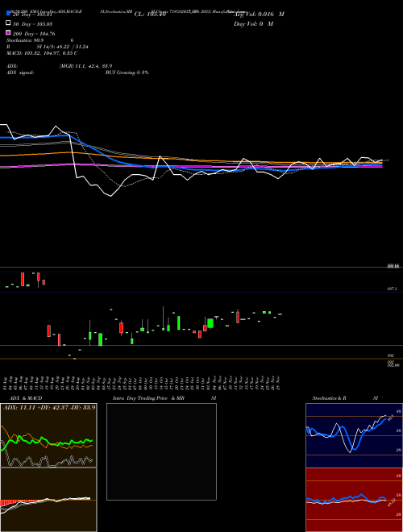Click the white 50 Day legend swatch
The width and height of the screenshot is (403, 532).
point(8,23)
